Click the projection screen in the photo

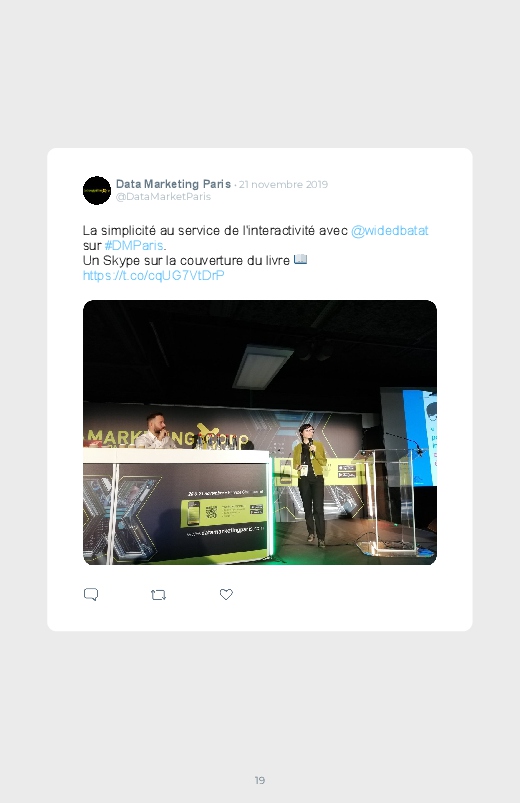tap(419, 437)
